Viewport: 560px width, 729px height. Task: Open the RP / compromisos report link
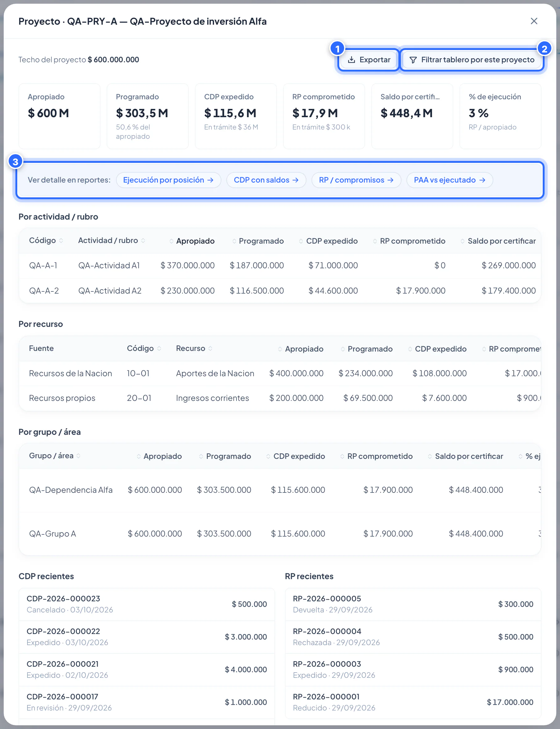(x=356, y=180)
